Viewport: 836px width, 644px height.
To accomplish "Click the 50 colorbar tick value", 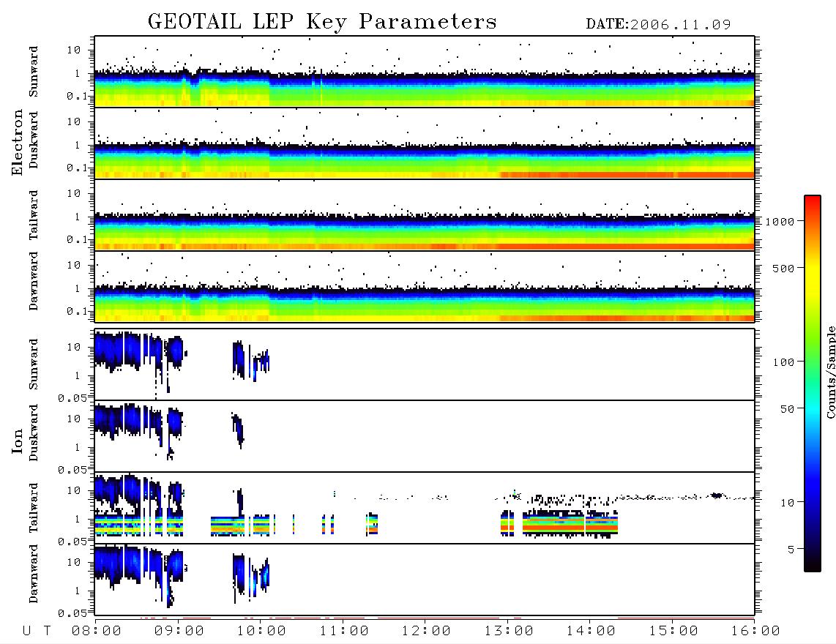I will tap(787, 409).
